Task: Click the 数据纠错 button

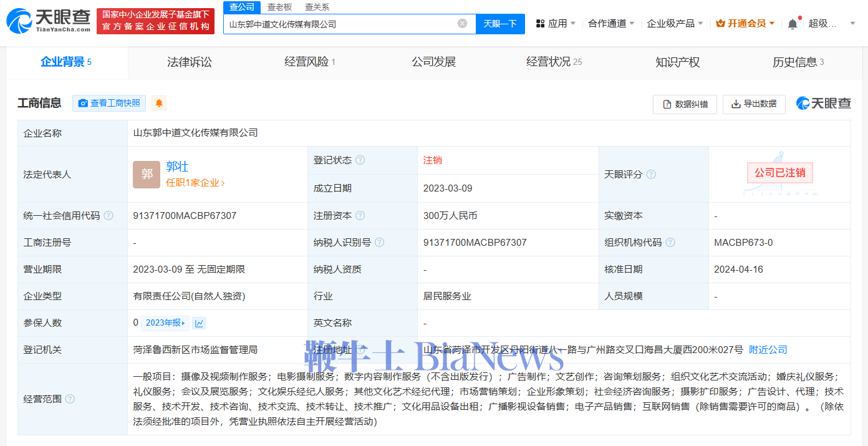Action: (x=685, y=104)
